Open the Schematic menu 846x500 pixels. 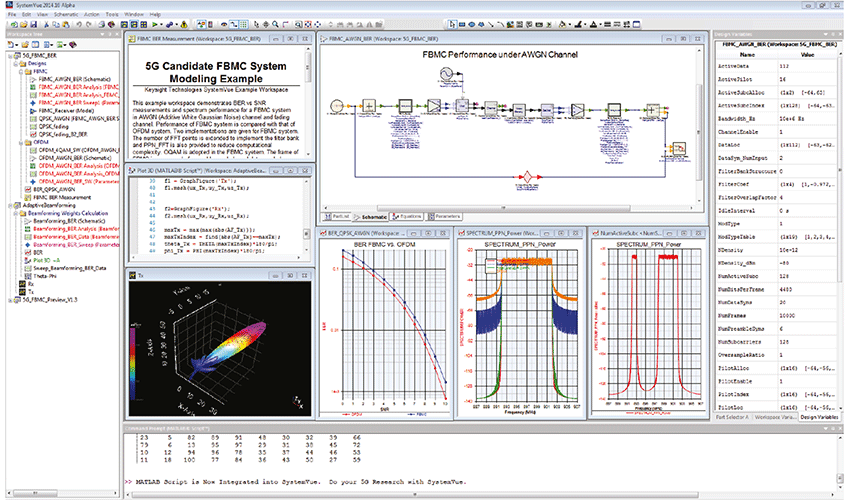point(66,15)
